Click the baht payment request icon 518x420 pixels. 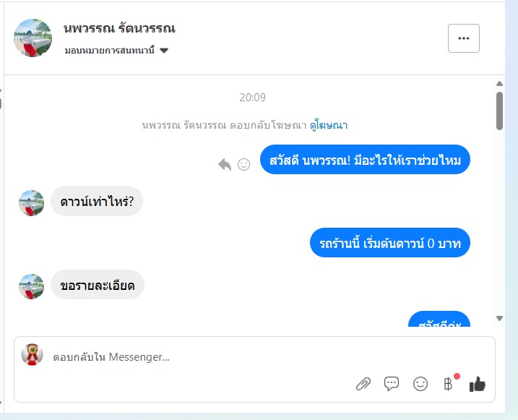tap(448, 384)
